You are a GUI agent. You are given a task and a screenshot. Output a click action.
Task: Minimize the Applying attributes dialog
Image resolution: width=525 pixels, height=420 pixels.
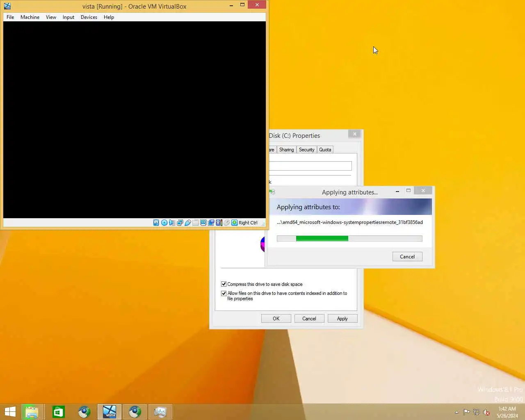point(397,191)
